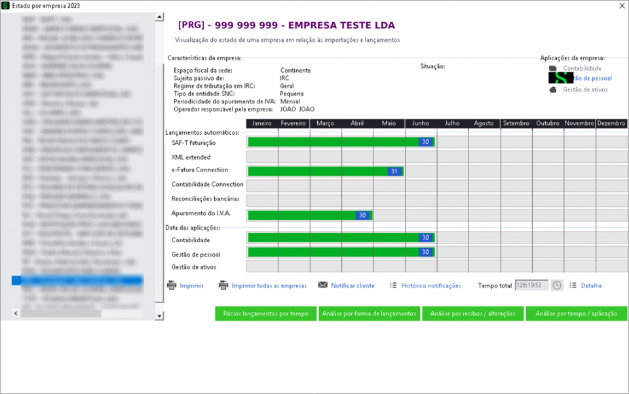Click the Contabilidade Connection row label
Image resolution: width=629 pixels, height=394 pixels.
click(207, 184)
